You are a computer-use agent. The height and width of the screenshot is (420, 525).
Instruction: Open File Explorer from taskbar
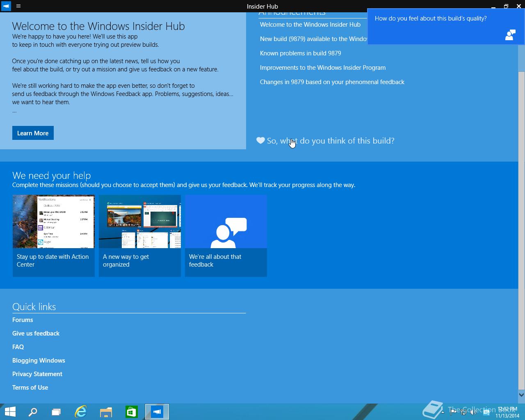pos(106,412)
